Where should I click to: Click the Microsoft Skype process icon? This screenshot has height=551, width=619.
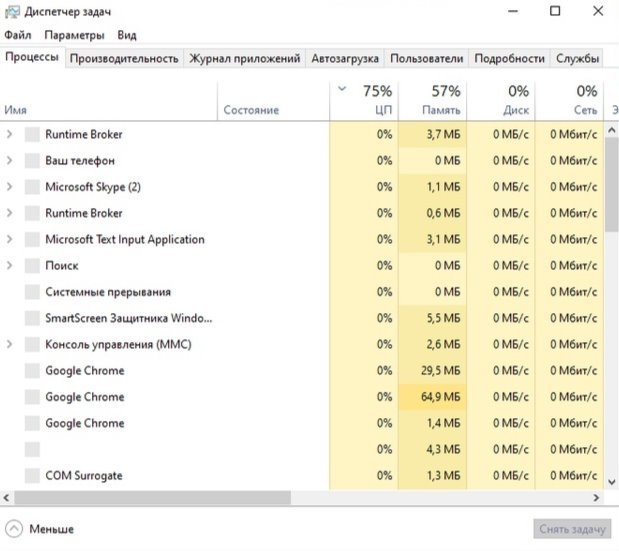tap(32, 187)
